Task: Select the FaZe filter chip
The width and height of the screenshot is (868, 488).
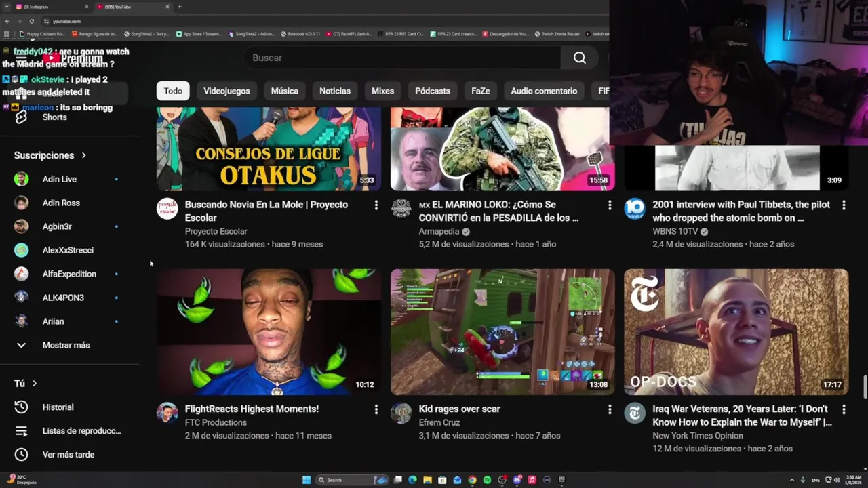Action: (481, 91)
